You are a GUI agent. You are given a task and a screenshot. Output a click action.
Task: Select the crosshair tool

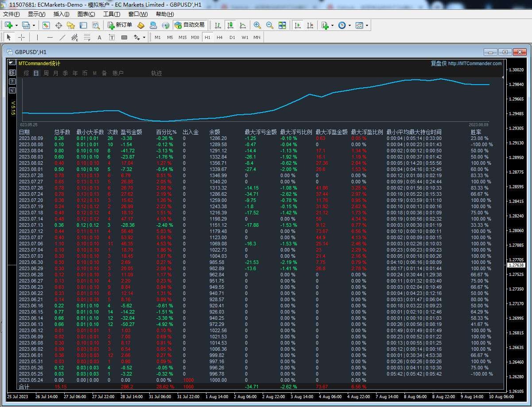pos(21,37)
